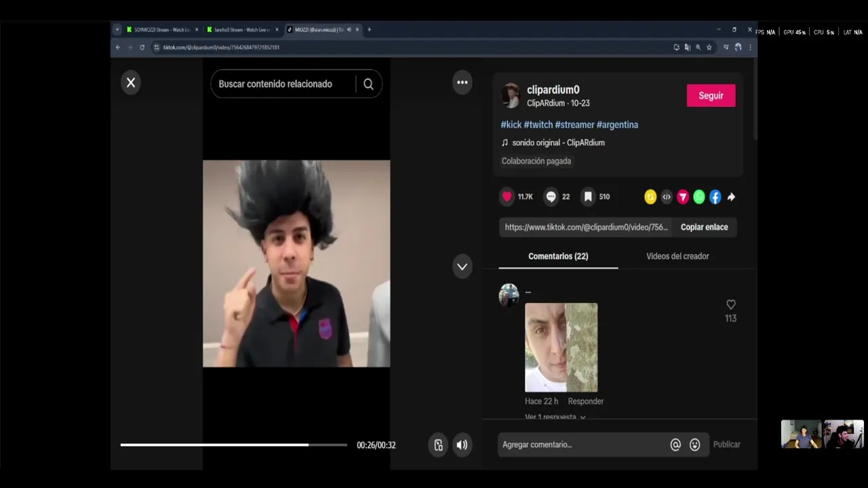This screenshot has height=488, width=868.
Task: Close the TikTok video viewer with X
Action: (x=131, y=83)
